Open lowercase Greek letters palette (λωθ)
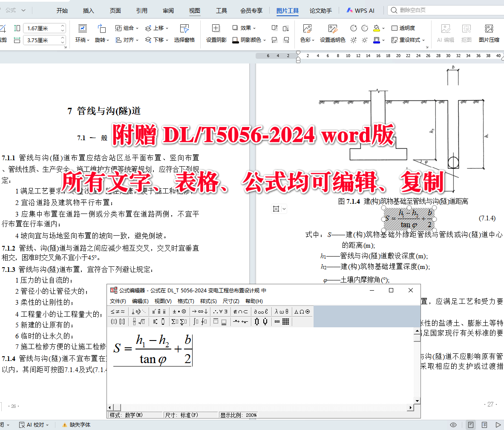The height and width of the screenshot is (430, 504). pos(281,312)
